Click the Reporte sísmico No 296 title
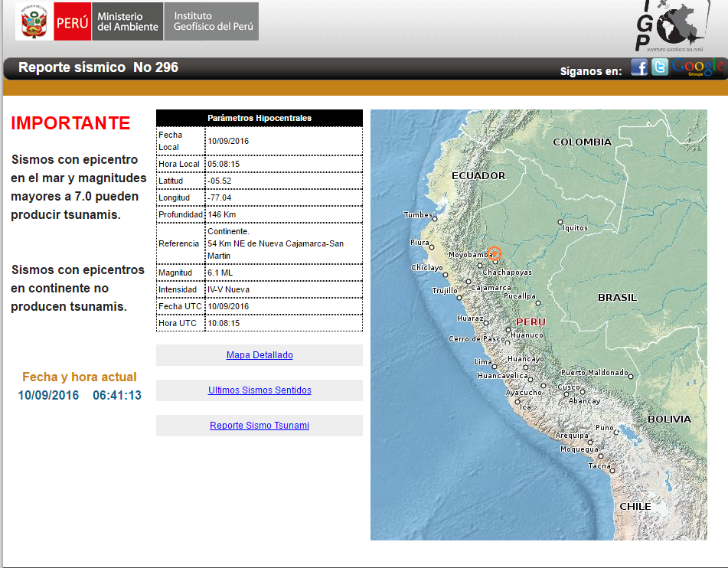Viewport: 728px width, 568px height. [x=98, y=67]
